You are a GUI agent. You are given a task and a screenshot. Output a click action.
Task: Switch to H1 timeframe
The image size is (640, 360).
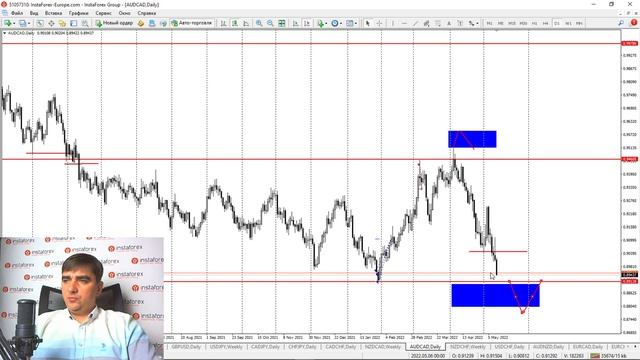[534, 23]
